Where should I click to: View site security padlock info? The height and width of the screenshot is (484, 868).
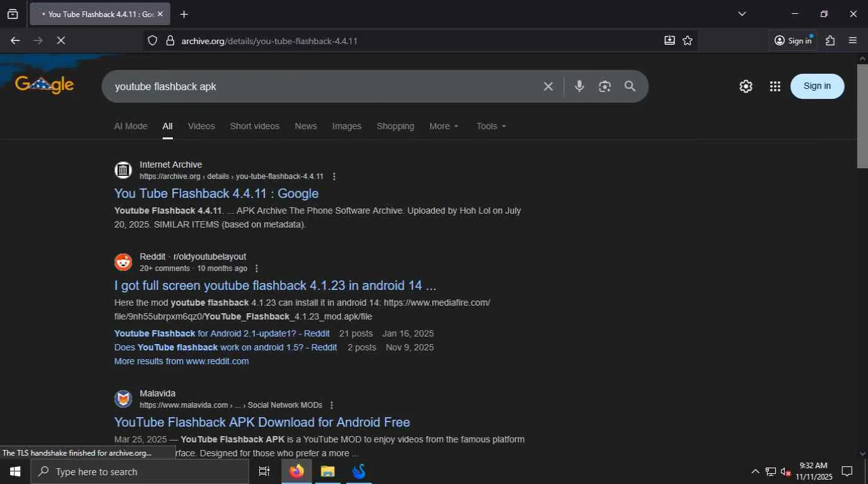pos(170,40)
